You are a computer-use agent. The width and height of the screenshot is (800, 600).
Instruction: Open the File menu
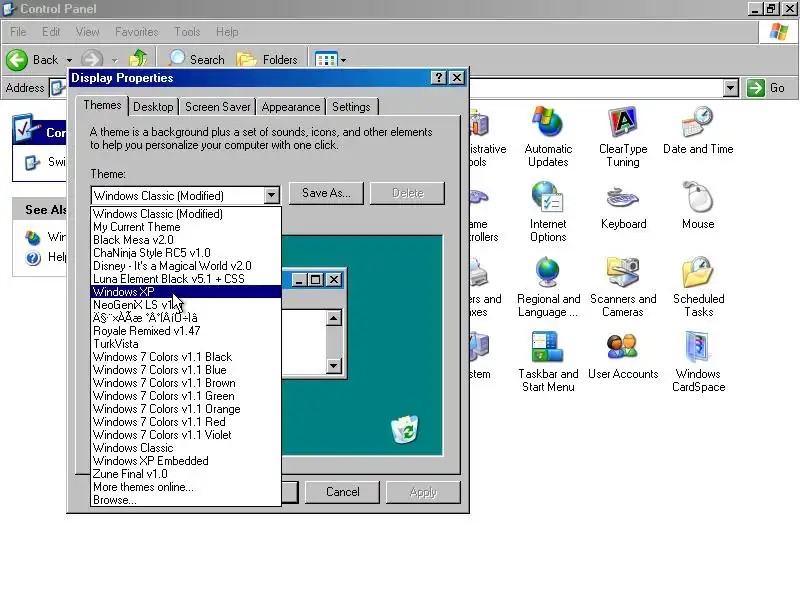pyautogui.click(x=18, y=32)
